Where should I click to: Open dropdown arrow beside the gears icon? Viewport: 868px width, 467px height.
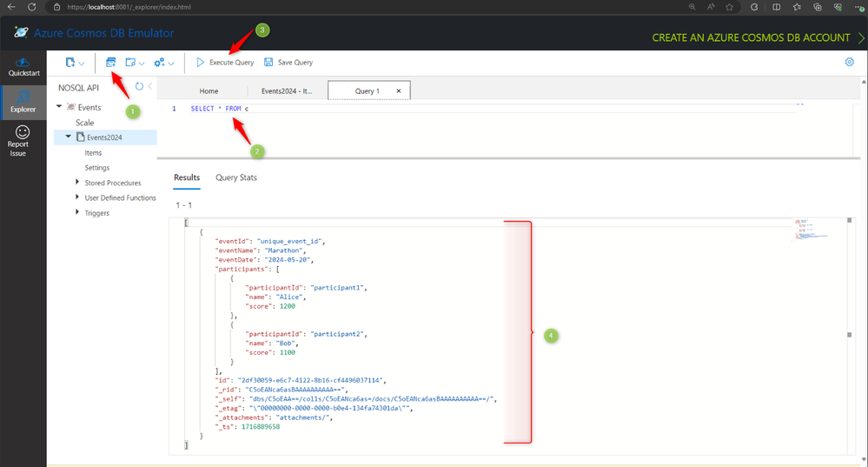click(x=171, y=63)
